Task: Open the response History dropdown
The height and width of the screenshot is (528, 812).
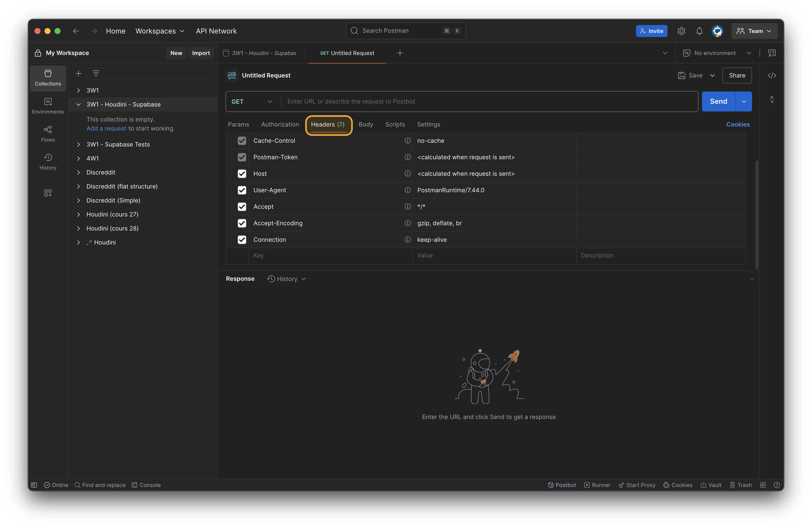Action: coord(286,279)
